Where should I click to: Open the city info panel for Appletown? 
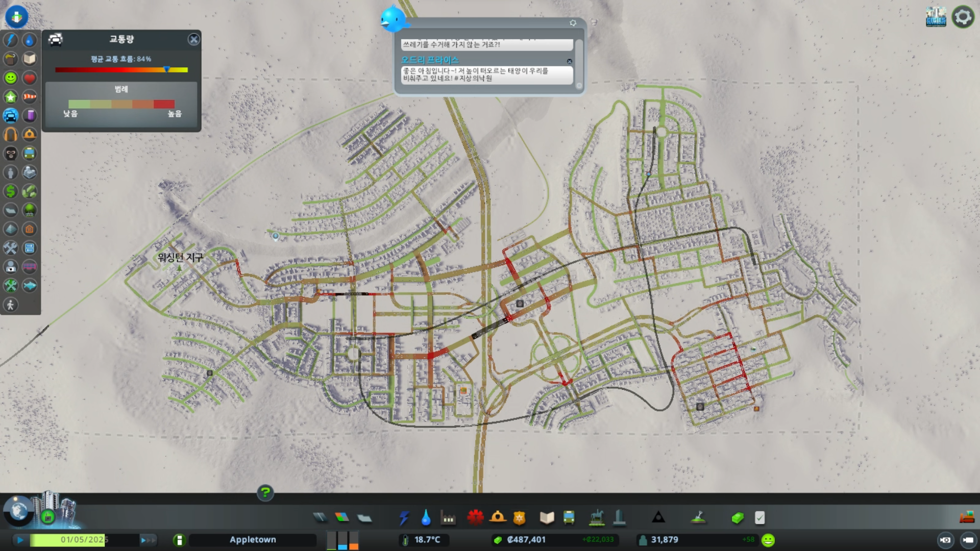click(179, 540)
